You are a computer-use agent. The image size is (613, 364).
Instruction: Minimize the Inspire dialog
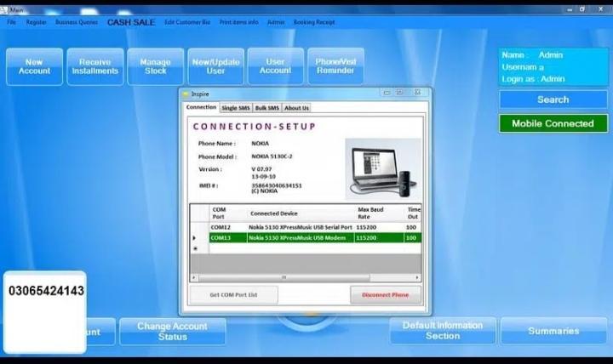tap(387, 93)
